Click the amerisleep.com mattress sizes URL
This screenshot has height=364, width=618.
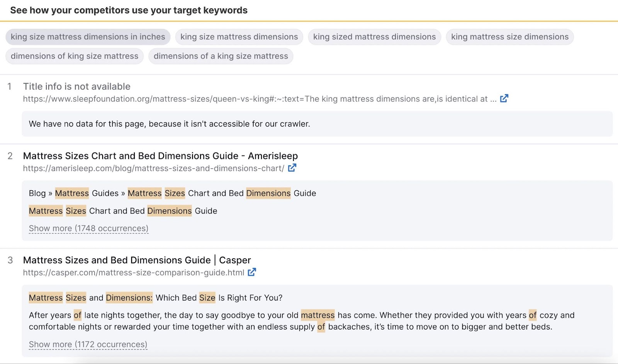pyautogui.click(x=154, y=168)
